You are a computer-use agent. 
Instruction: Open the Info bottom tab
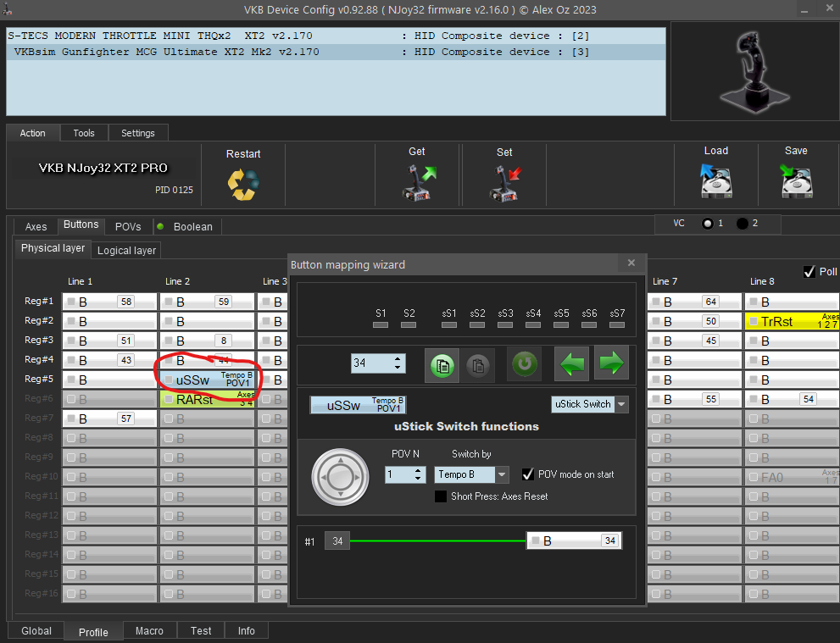point(247,630)
